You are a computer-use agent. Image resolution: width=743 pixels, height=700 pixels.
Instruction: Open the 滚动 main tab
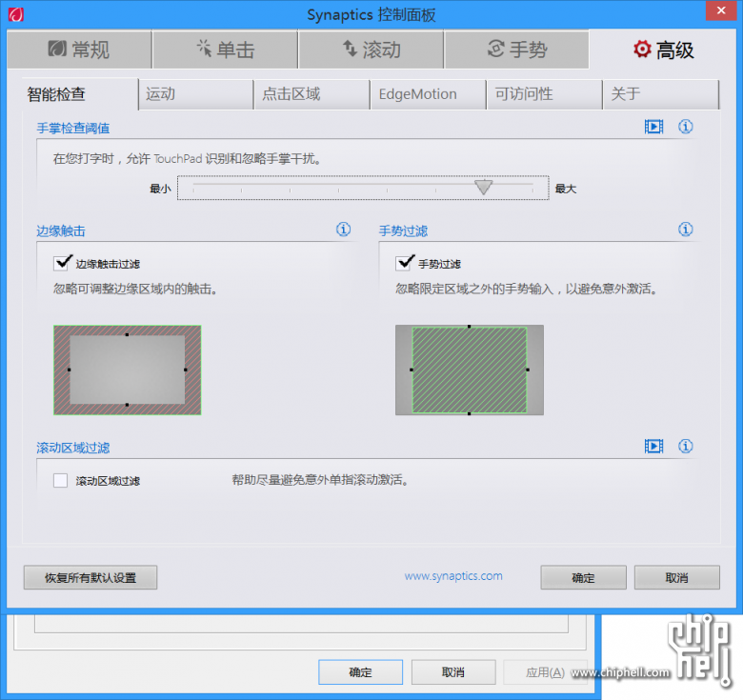click(x=371, y=50)
